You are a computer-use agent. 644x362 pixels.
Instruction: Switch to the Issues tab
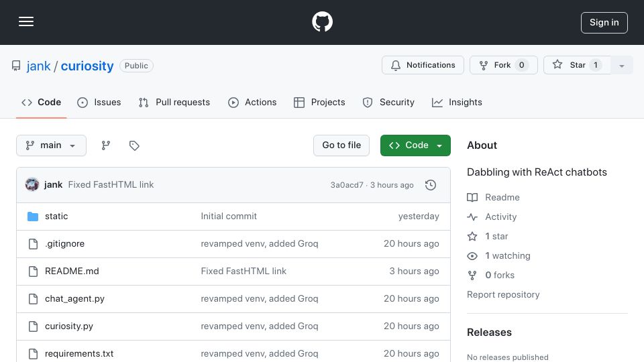(99, 102)
